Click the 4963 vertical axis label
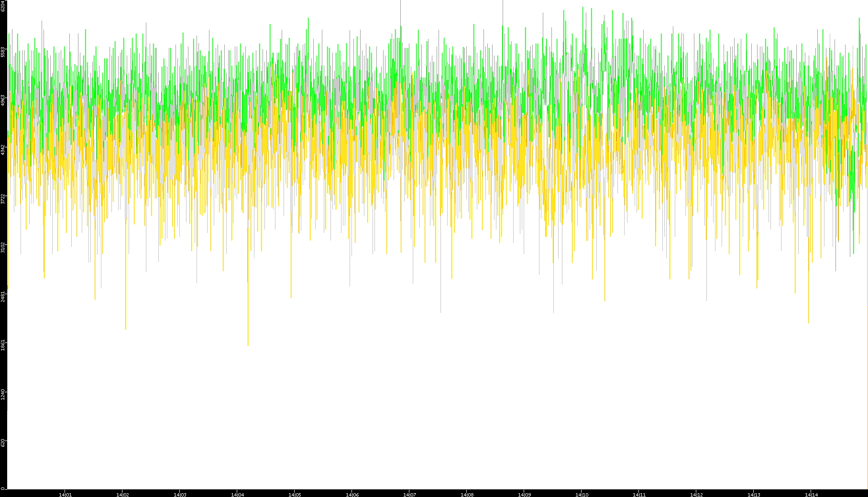This screenshot has width=868, height=497. [x=3, y=100]
